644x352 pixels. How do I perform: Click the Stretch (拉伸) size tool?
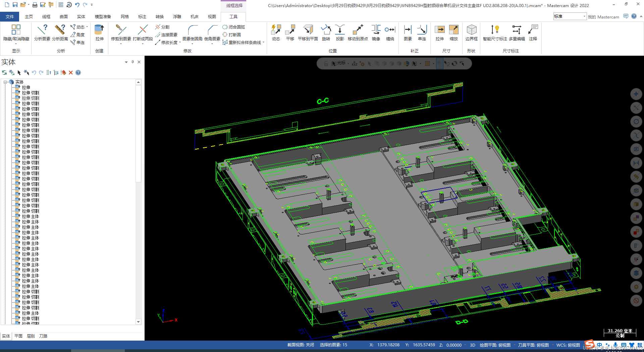coord(440,33)
